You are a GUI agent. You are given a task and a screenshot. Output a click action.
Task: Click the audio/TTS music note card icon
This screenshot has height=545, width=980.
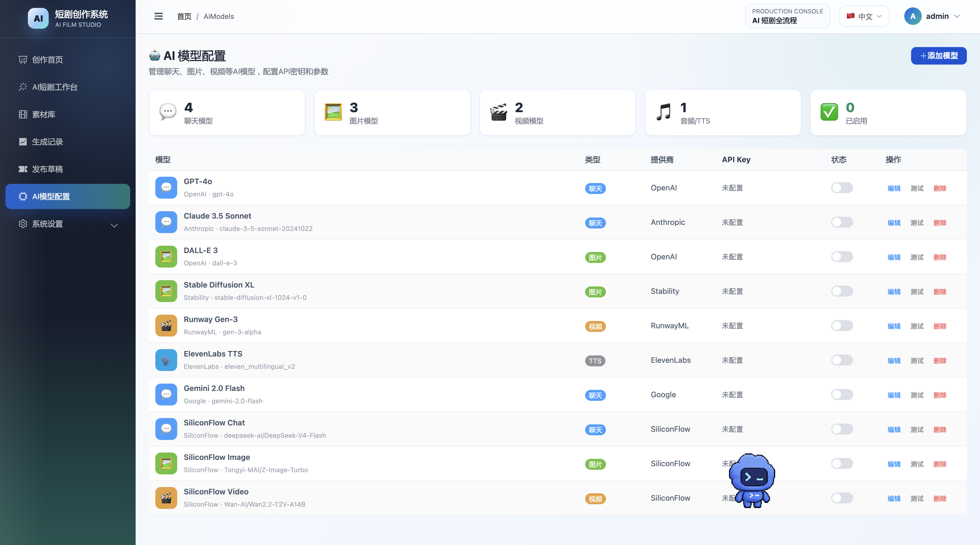tap(664, 112)
